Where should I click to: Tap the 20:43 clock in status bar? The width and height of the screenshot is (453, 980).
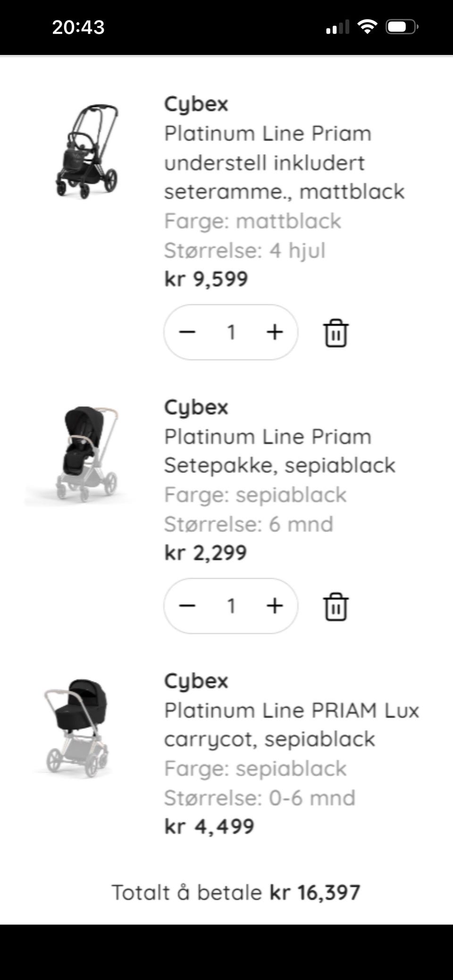(78, 27)
